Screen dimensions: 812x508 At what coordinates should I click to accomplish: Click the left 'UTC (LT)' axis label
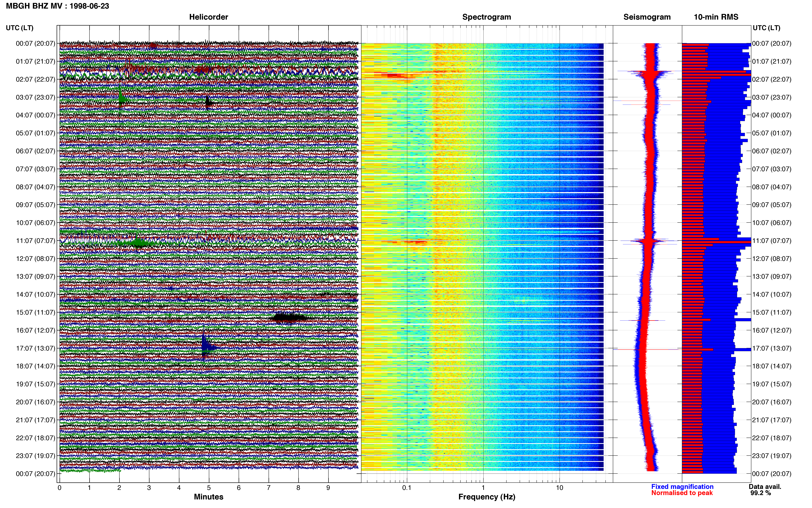19,28
